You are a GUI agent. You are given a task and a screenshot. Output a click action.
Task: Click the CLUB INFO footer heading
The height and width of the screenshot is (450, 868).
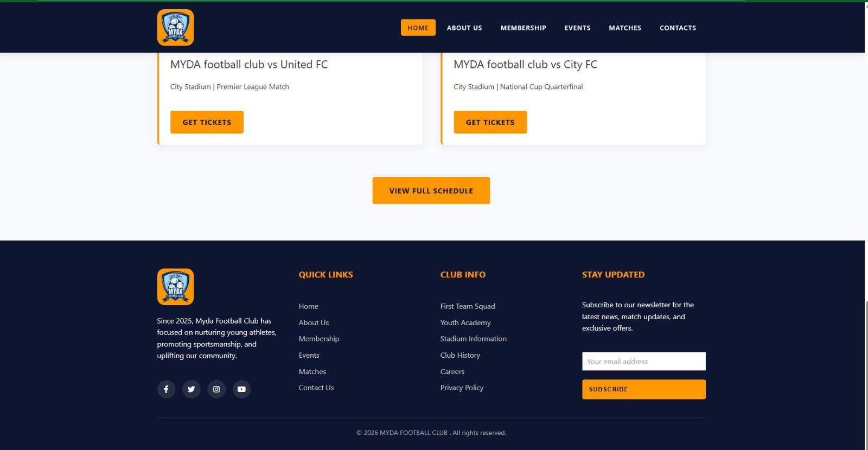[x=463, y=275]
